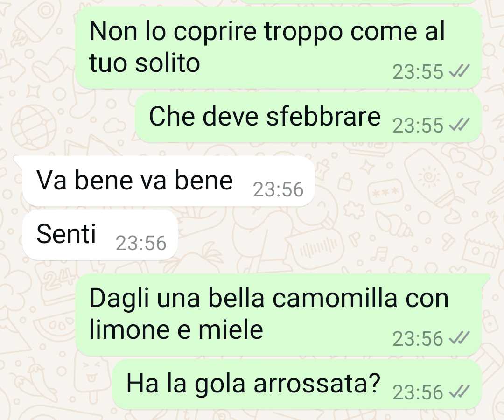Tap read ticks on 'limone e miele' message
The width and height of the screenshot is (504, 420).
[459, 338]
